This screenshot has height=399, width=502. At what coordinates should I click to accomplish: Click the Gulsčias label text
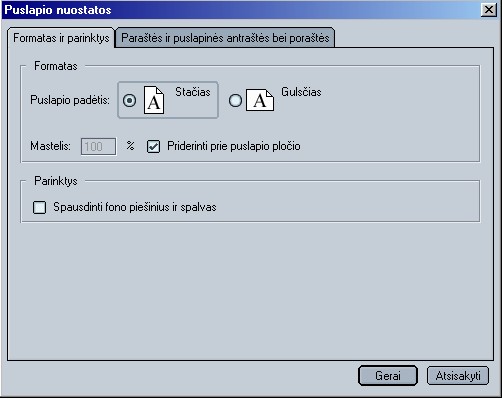pyautogui.click(x=301, y=92)
